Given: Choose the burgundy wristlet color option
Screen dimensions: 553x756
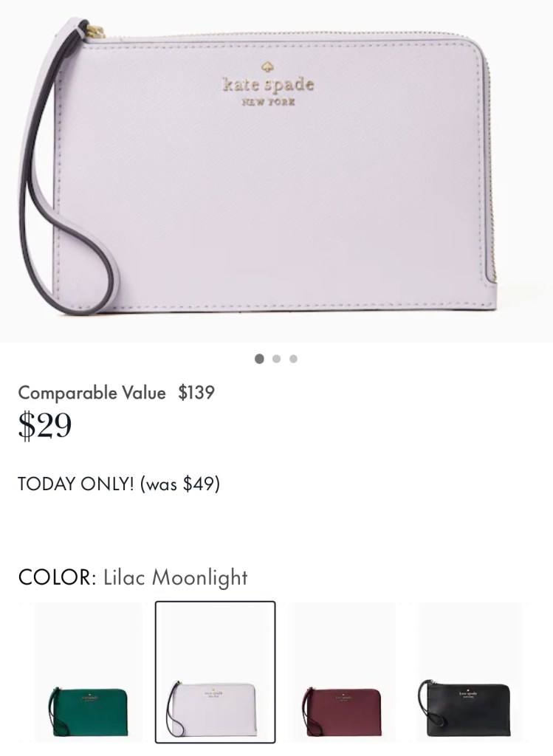Looking at the screenshot, I should pos(343,672).
